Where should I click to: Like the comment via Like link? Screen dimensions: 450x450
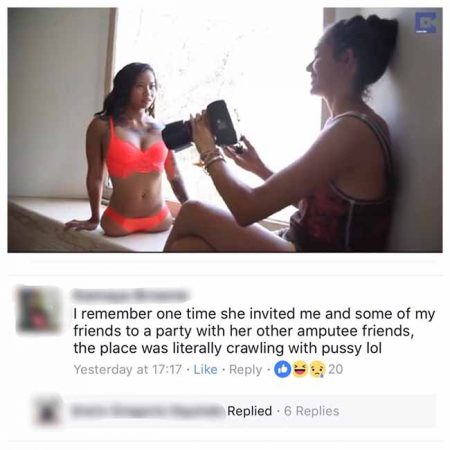pyautogui.click(x=205, y=370)
